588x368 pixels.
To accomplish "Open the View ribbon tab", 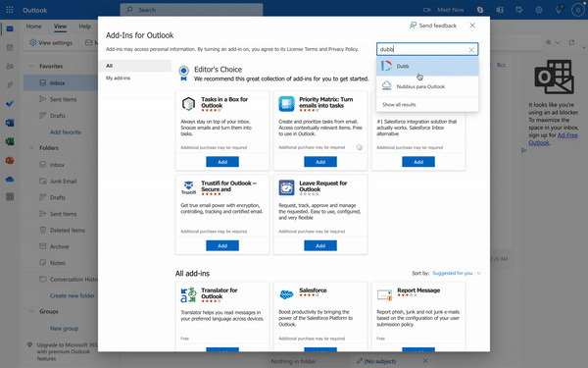I will click(x=60, y=26).
